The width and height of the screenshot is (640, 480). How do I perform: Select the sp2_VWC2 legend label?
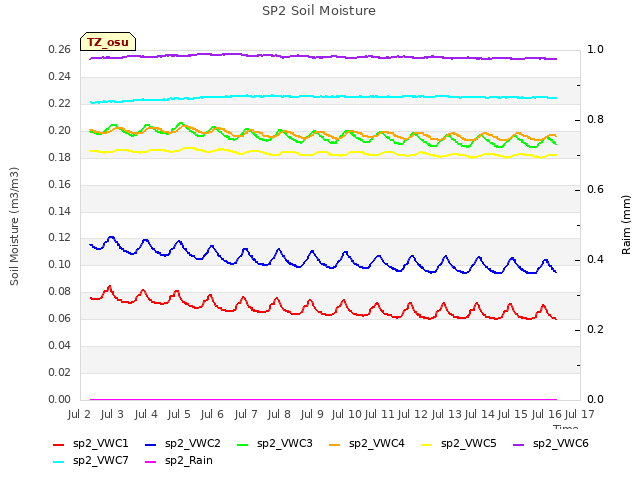(x=193, y=444)
